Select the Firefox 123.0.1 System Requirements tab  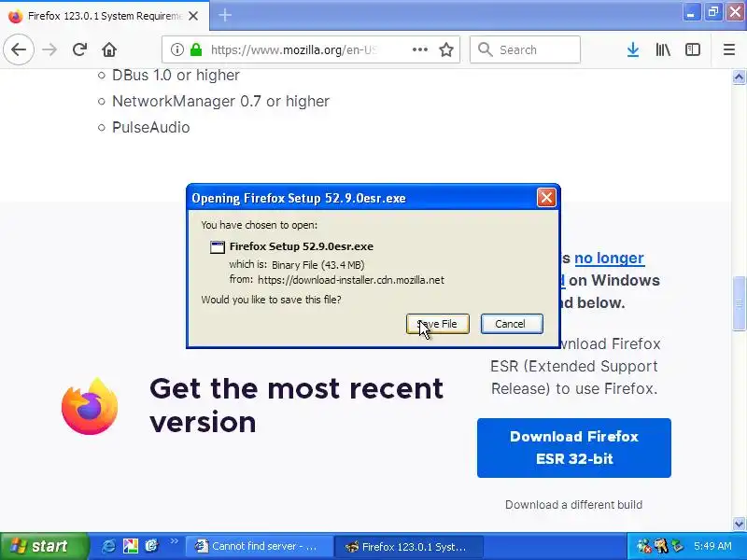pyautogui.click(x=104, y=16)
